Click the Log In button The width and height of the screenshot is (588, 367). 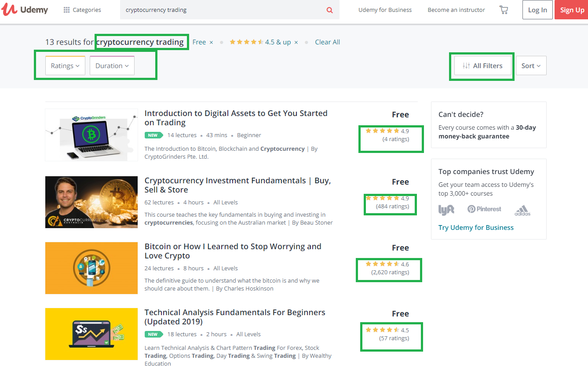pyautogui.click(x=537, y=10)
